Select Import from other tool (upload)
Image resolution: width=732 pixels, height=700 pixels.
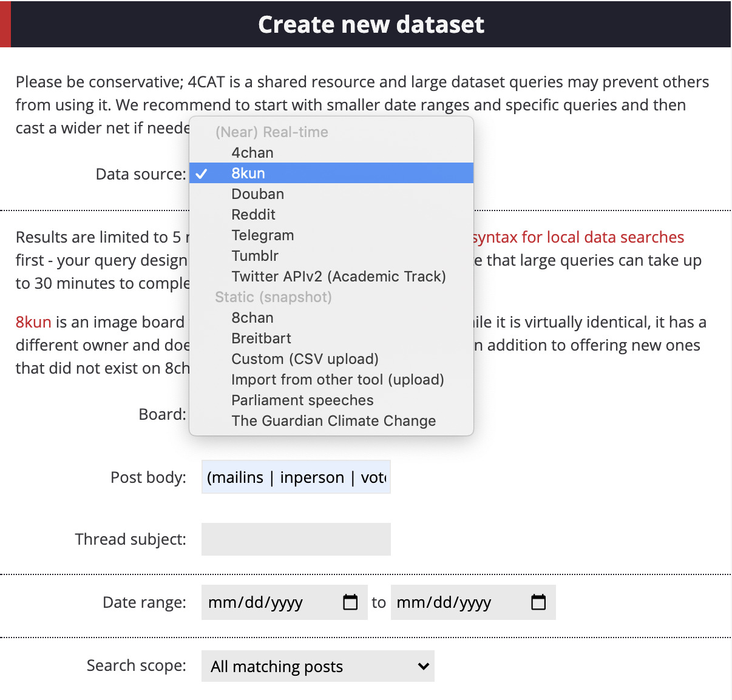tap(331, 380)
